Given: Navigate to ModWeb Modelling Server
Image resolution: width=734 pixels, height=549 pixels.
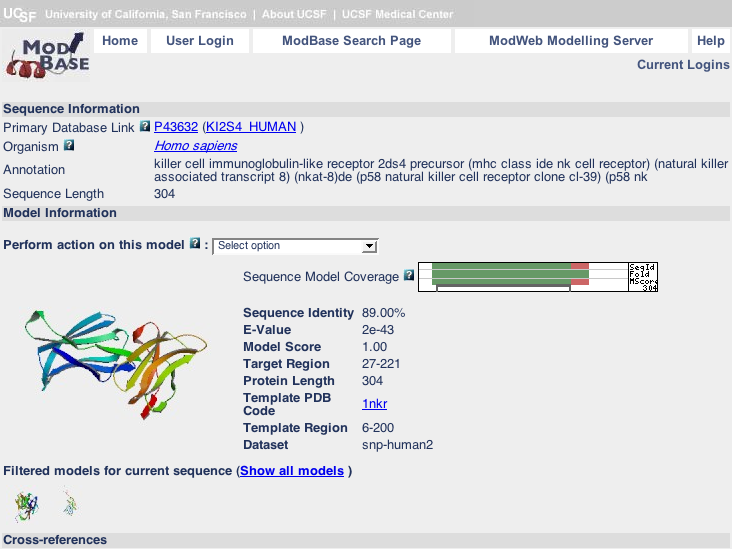Looking at the screenshot, I should coord(570,41).
